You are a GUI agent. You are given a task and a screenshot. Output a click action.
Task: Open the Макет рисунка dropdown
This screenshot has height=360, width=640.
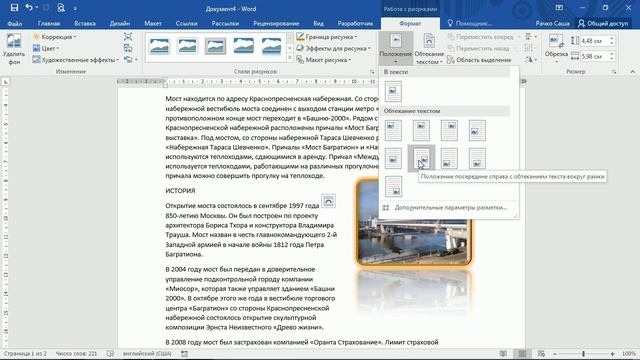(x=324, y=60)
